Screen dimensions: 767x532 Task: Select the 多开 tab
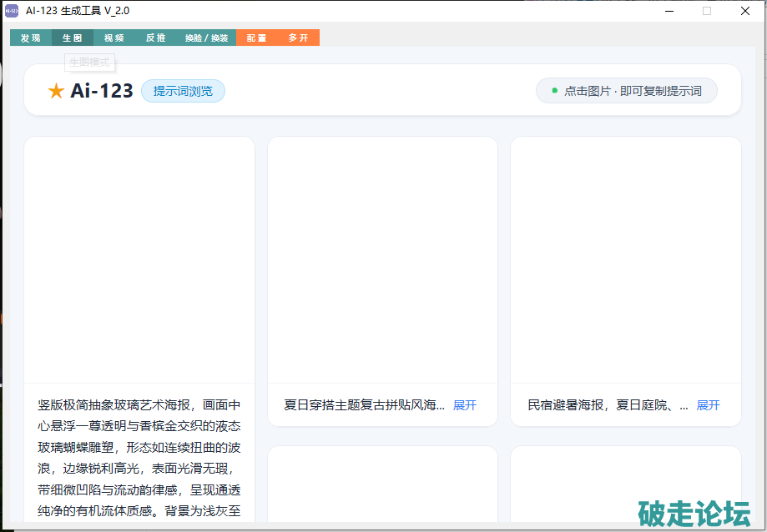tap(299, 38)
